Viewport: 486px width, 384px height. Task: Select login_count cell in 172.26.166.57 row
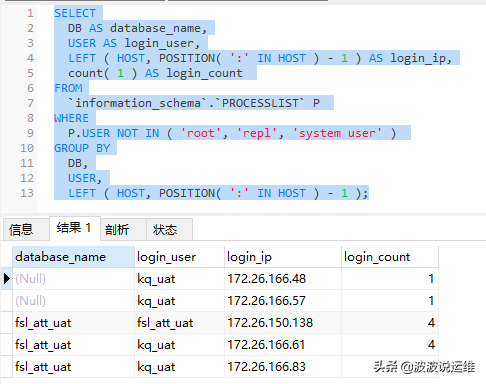(390, 301)
